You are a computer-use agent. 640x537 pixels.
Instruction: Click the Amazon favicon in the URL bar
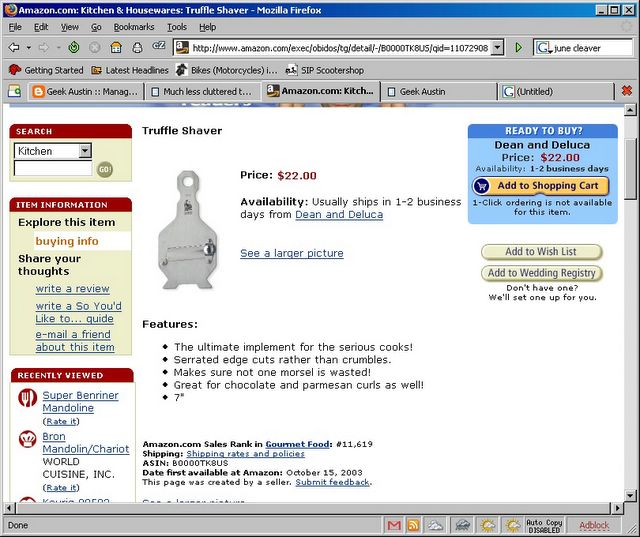pos(182,48)
